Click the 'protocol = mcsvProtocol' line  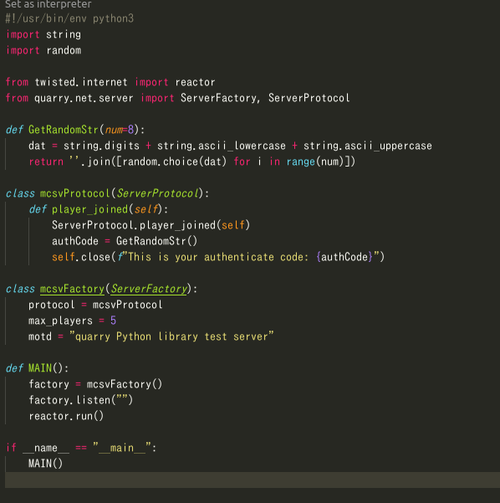coord(95,305)
